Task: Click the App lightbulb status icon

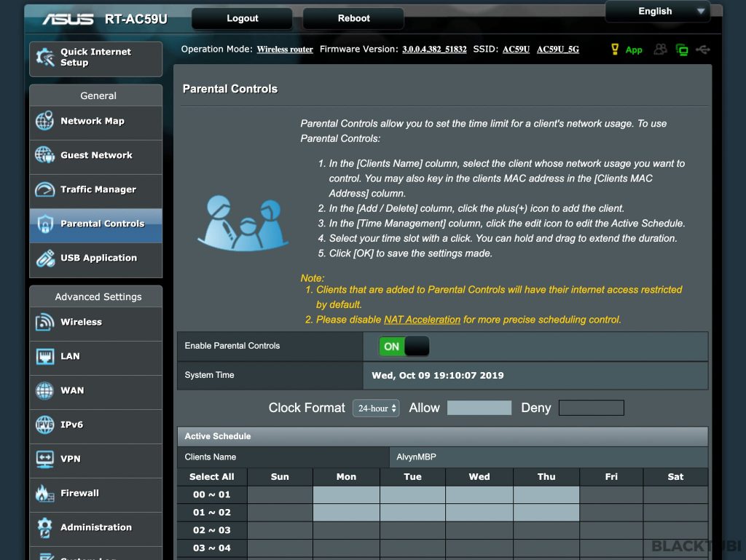Action: (615, 49)
